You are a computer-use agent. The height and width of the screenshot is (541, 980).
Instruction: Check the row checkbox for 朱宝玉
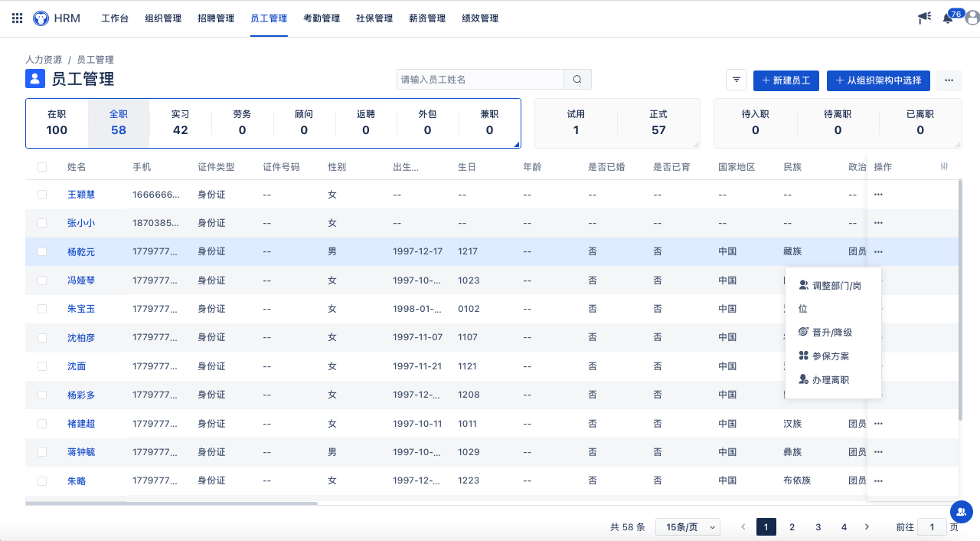pos(42,309)
